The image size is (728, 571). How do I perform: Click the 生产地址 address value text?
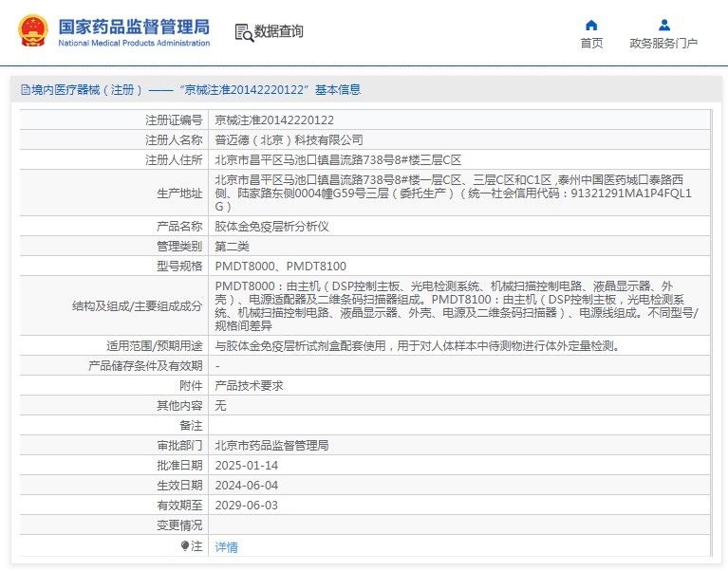[453, 193]
